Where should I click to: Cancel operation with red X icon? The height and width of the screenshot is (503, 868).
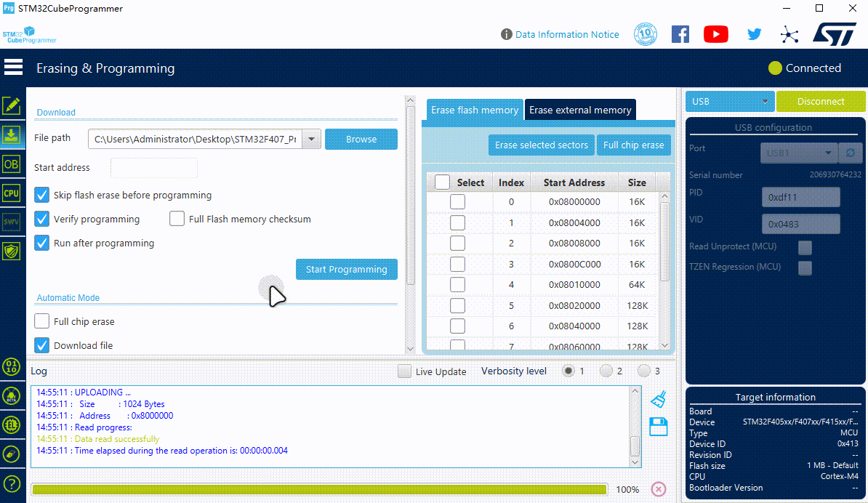coord(659,489)
